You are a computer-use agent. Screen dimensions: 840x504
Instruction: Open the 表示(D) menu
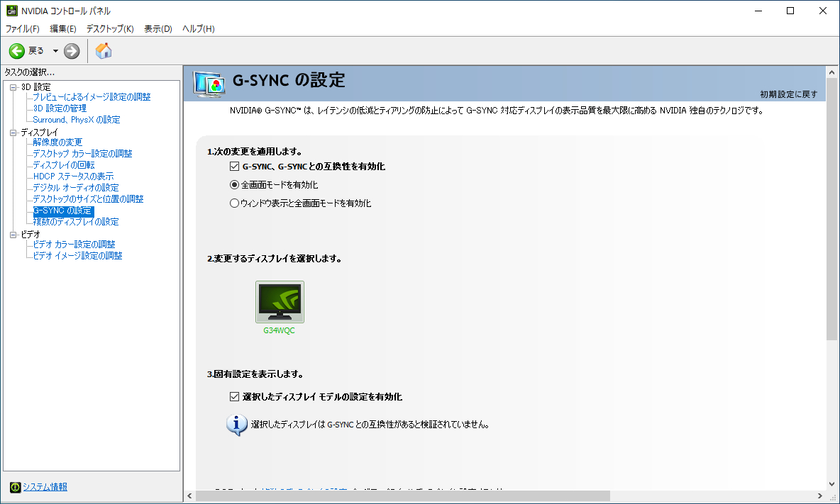[158, 29]
